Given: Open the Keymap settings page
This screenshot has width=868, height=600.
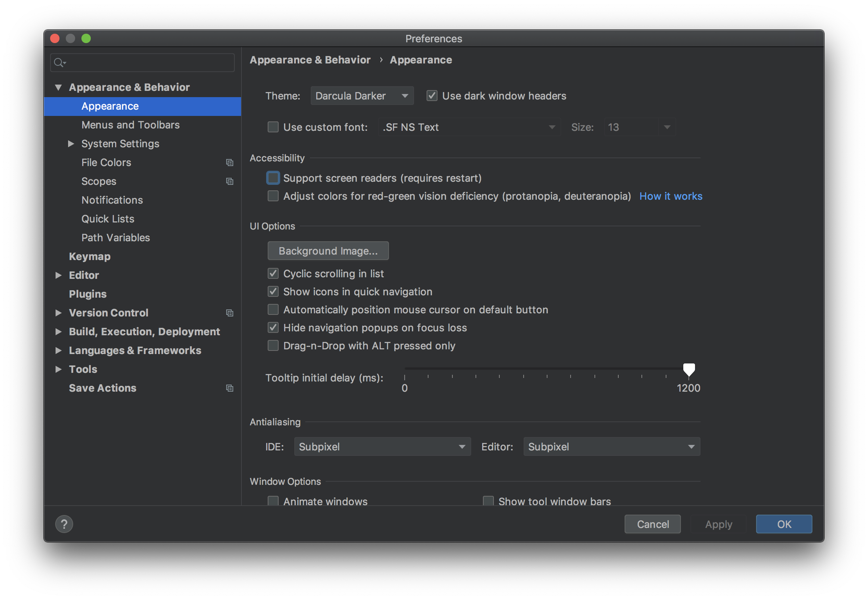Looking at the screenshot, I should 90,257.
